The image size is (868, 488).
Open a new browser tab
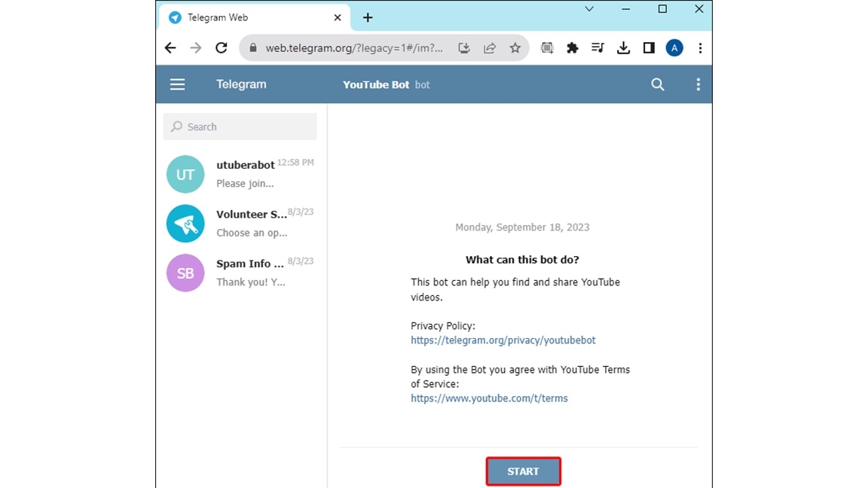368,18
